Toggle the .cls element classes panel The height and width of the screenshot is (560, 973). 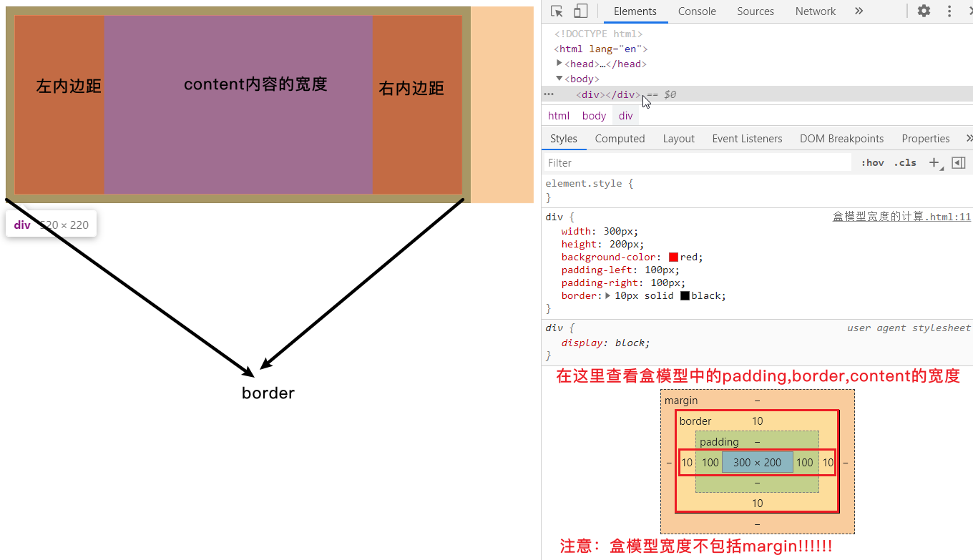click(905, 163)
